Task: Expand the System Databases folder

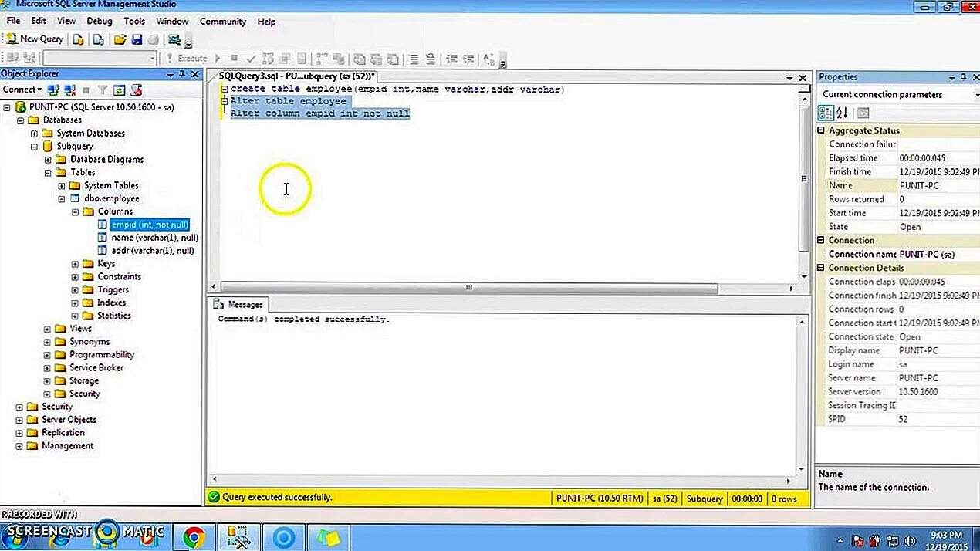Action: 34,134
